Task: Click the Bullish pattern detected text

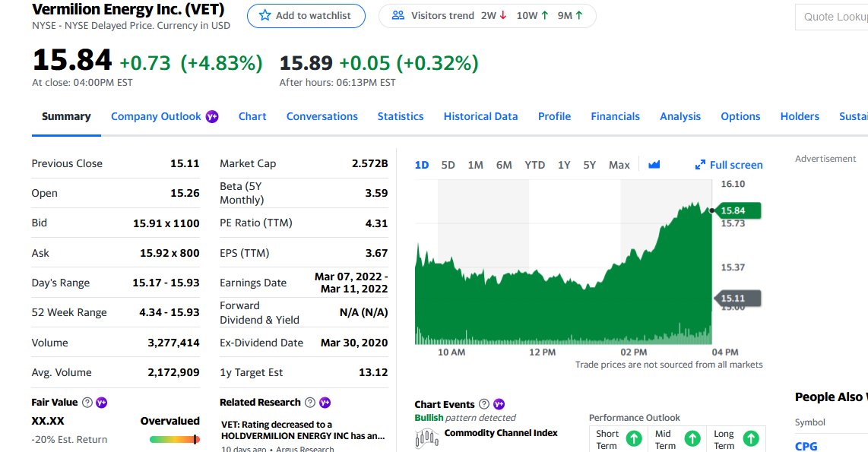Action: (x=465, y=418)
